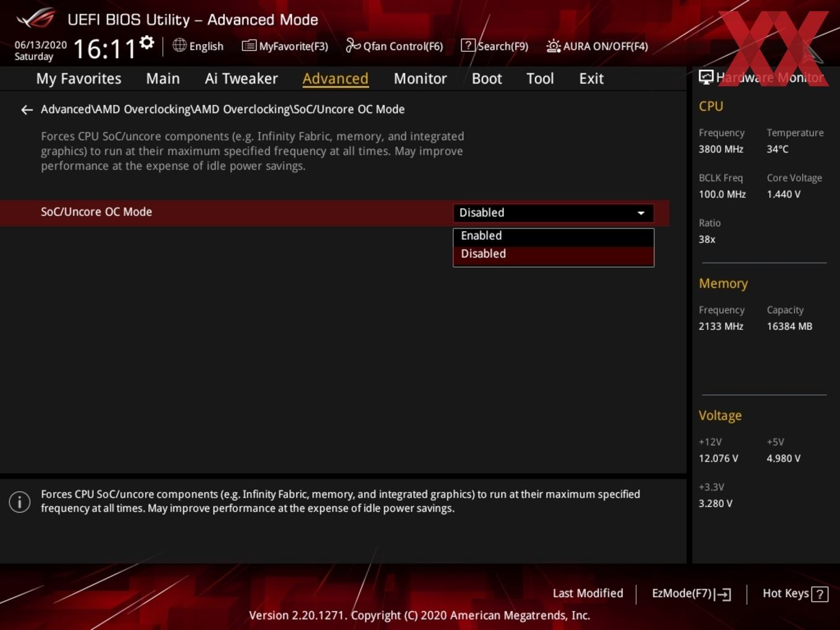Click CPU frequency value 3800 MHz
Image resolution: width=840 pixels, height=630 pixels.
point(721,149)
